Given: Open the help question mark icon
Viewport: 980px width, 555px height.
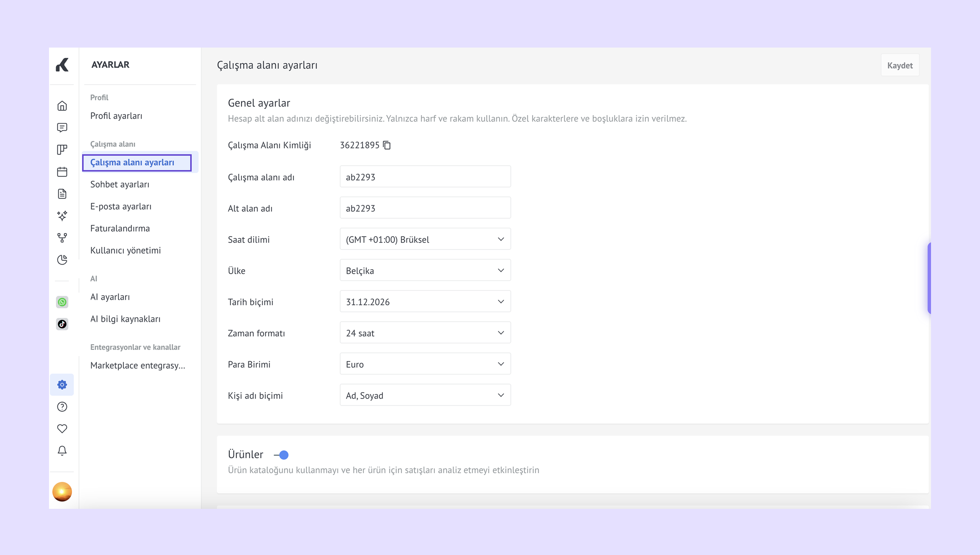Looking at the screenshot, I should pos(62,407).
